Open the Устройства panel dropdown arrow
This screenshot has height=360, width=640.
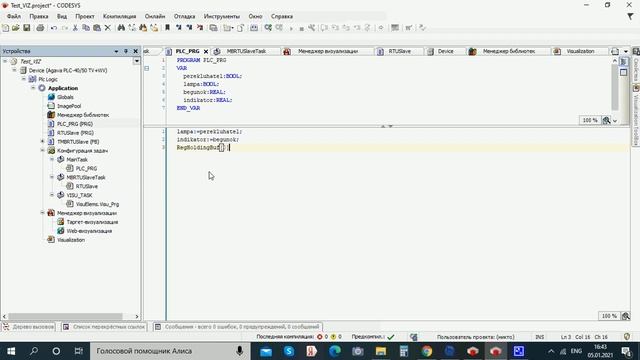click(116, 51)
